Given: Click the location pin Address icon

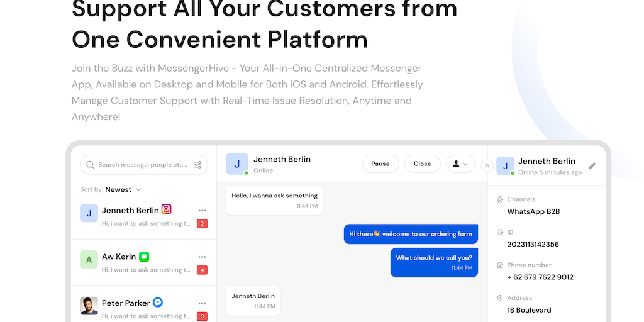Looking at the screenshot, I should 500,297.
